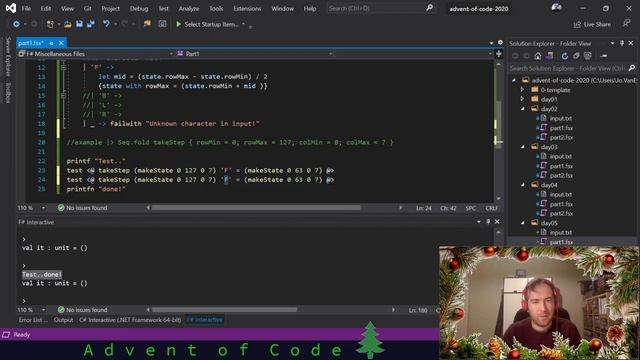Collapse the day05 folder
Viewport: 640px width, 360px height.
click(x=523, y=223)
